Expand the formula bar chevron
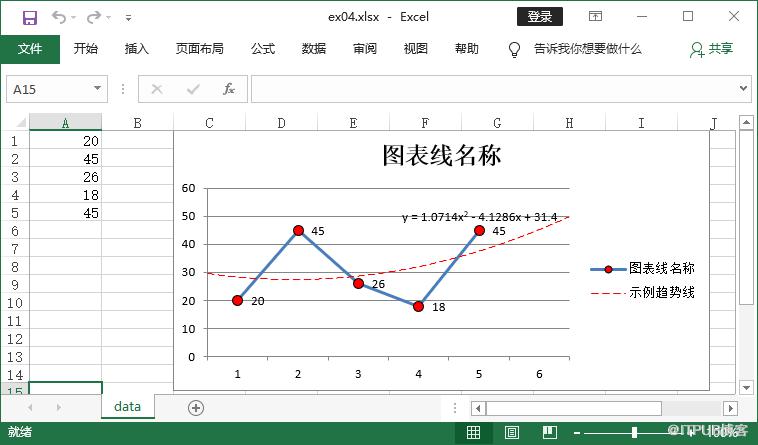This screenshot has width=758, height=445. 743,88
